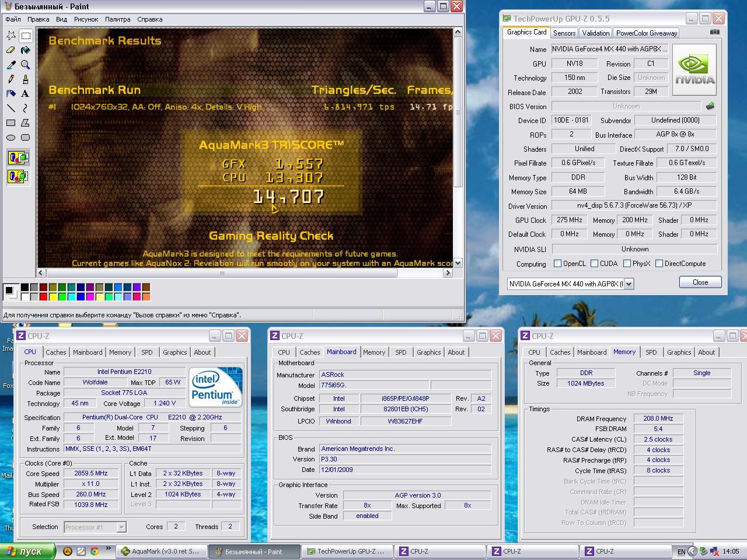Click the GPU Name field in GPU-Z
This screenshot has width=747, height=560.
click(x=609, y=49)
